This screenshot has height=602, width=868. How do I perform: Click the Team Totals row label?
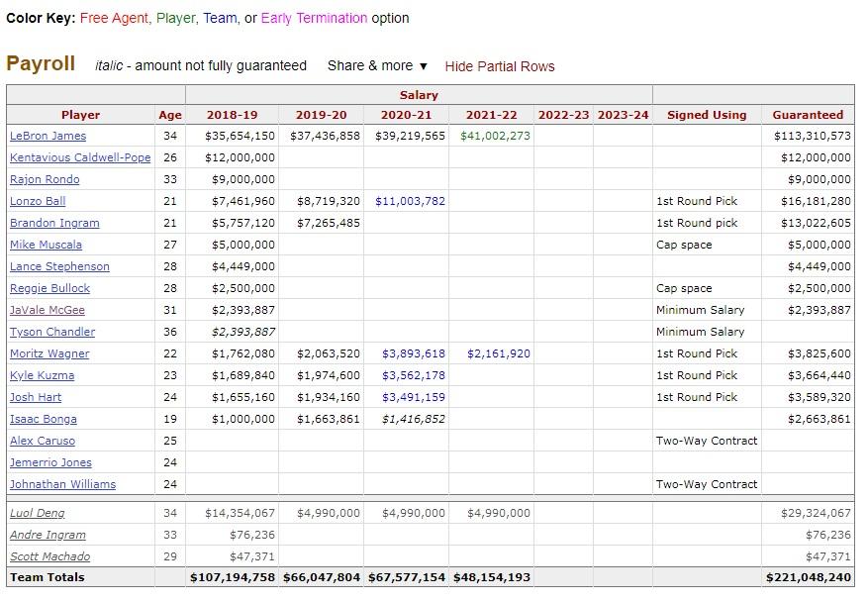click(48, 577)
